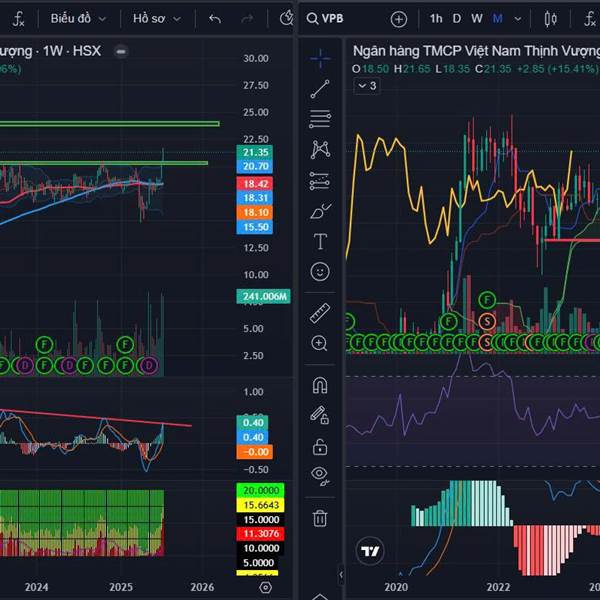Open the timeframe list chevron after M
Screen dimensions: 600x600
pyautogui.click(x=517, y=19)
